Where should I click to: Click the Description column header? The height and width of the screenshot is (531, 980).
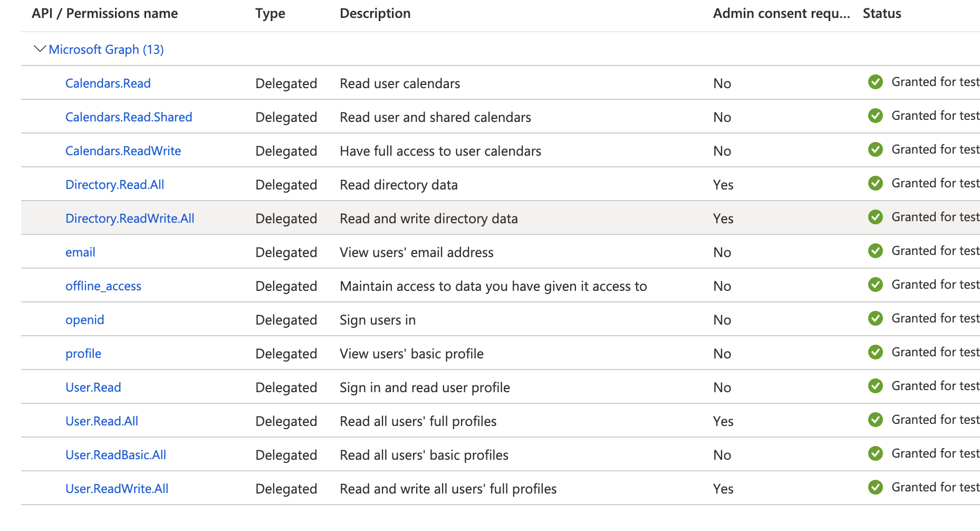375,14
